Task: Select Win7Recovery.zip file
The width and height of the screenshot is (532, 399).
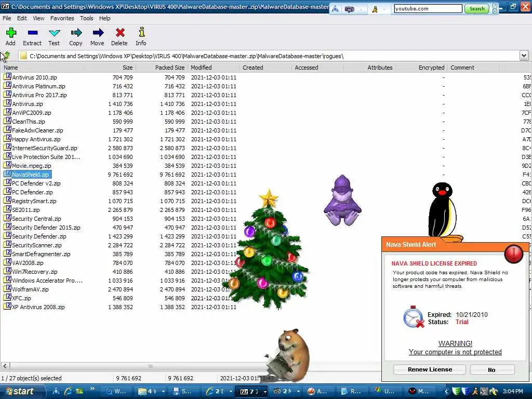Action: click(x=31, y=271)
